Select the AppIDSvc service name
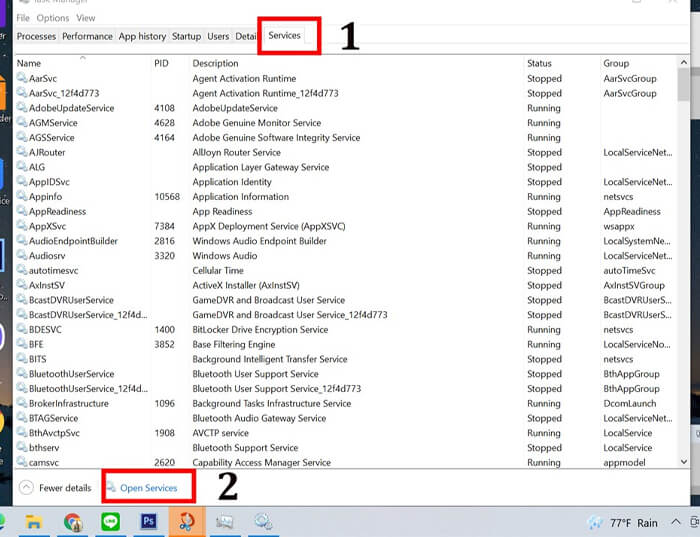700x537 pixels. 49,182
